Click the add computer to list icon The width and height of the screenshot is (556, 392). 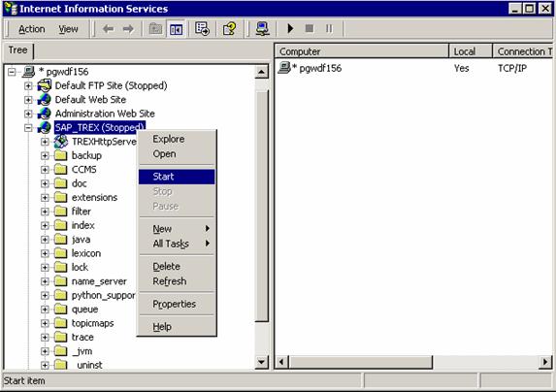click(x=262, y=29)
